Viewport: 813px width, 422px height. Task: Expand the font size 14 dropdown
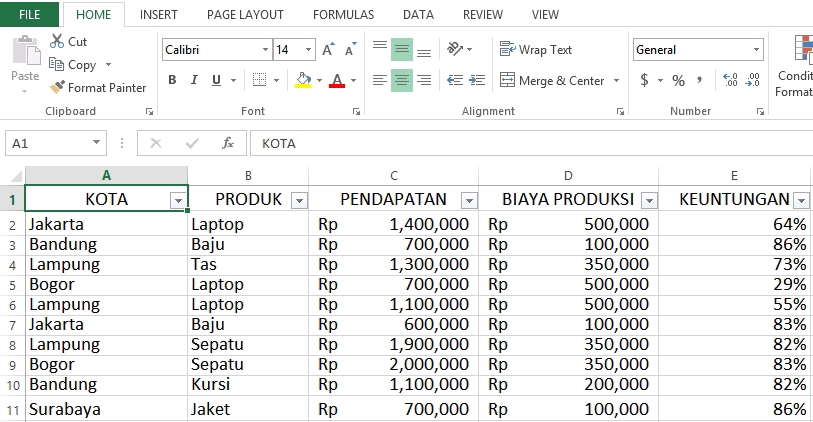point(309,50)
